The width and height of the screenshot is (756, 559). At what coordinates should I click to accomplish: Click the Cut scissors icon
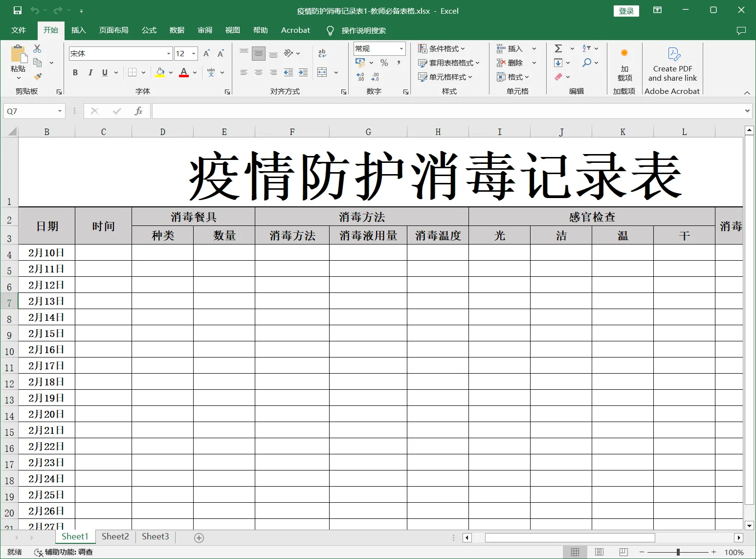point(37,49)
